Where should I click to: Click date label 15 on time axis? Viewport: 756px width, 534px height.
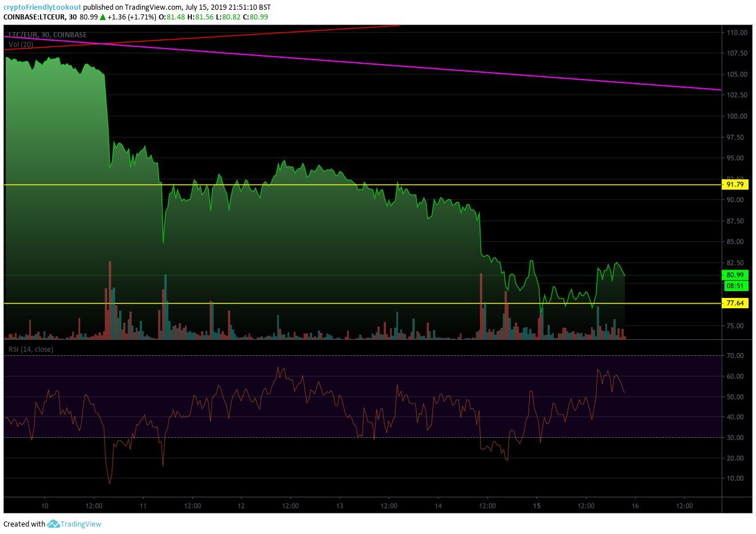pos(537,506)
